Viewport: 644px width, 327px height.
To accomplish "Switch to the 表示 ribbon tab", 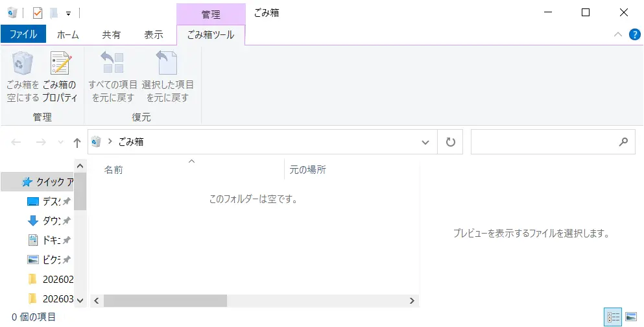I will (x=154, y=35).
